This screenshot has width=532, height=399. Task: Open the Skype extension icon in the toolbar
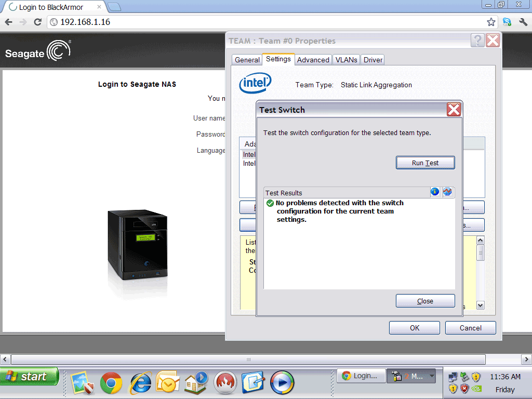[507, 22]
